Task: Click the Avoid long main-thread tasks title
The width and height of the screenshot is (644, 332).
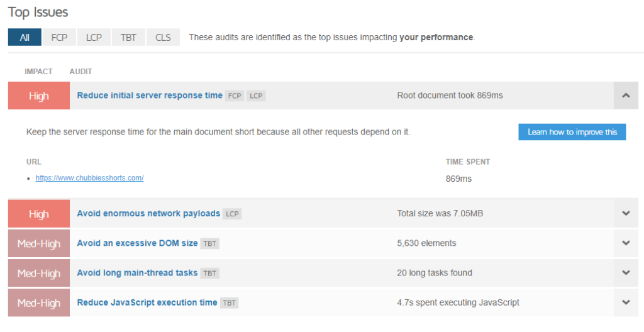Action: tap(137, 273)
